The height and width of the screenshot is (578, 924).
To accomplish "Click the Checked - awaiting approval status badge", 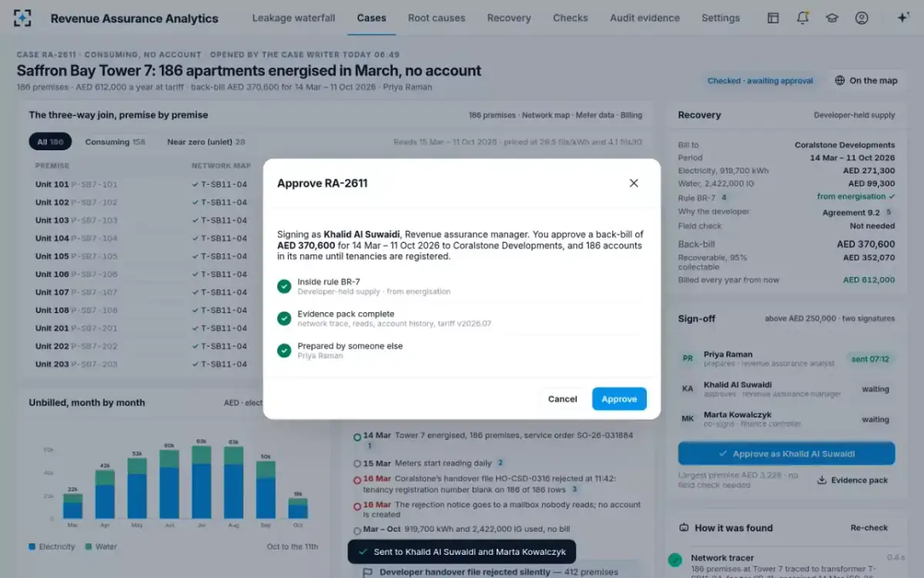I will click(x=760, y=80).
